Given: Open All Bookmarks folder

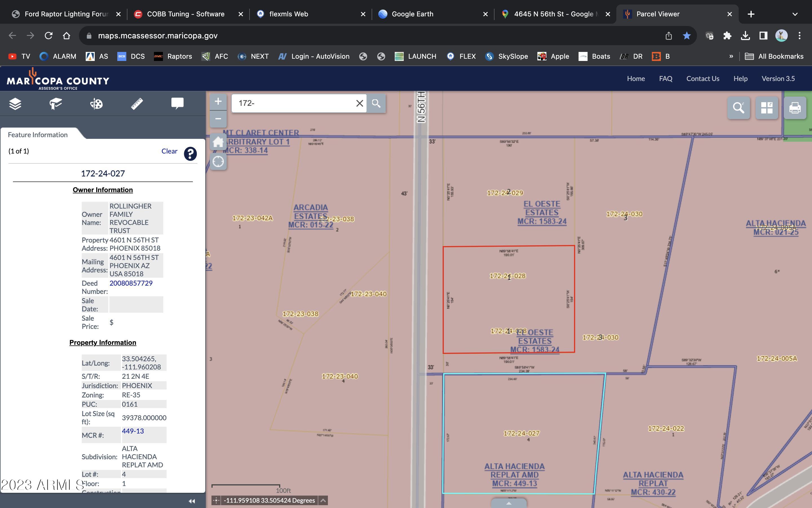Looking at the screenshot, I should coord(774,56).
